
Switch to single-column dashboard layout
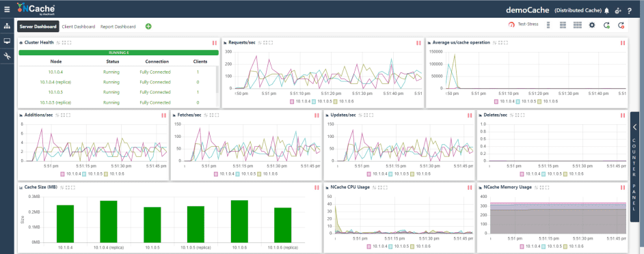click(x=548, y=25)
